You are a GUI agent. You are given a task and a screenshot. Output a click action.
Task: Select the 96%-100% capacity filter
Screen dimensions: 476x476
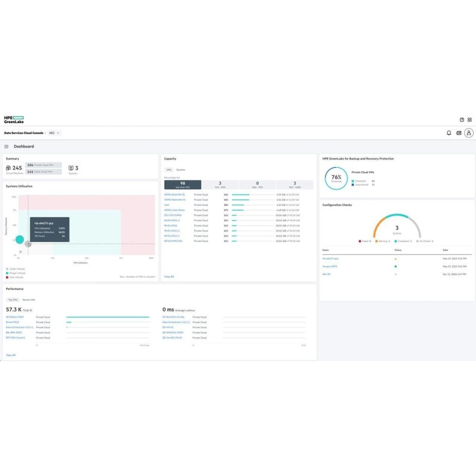294,185
